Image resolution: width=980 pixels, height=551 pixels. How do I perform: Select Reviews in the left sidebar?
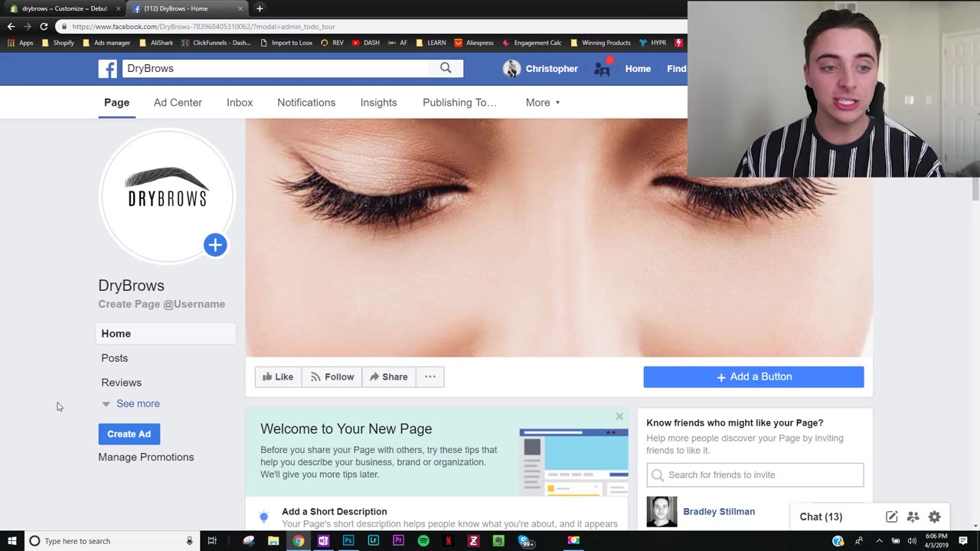click(x=121, y=383)
